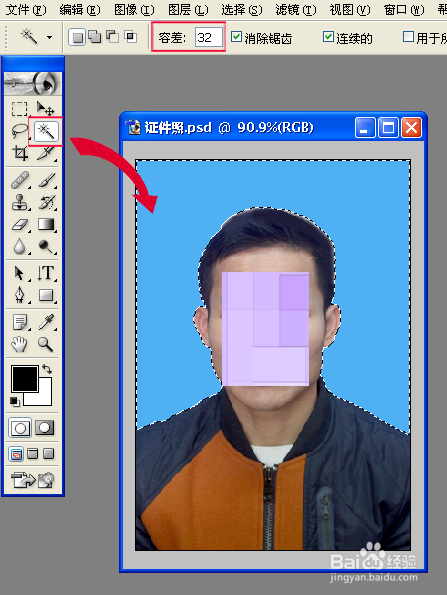Select the Clone Stamp tool

19,203
